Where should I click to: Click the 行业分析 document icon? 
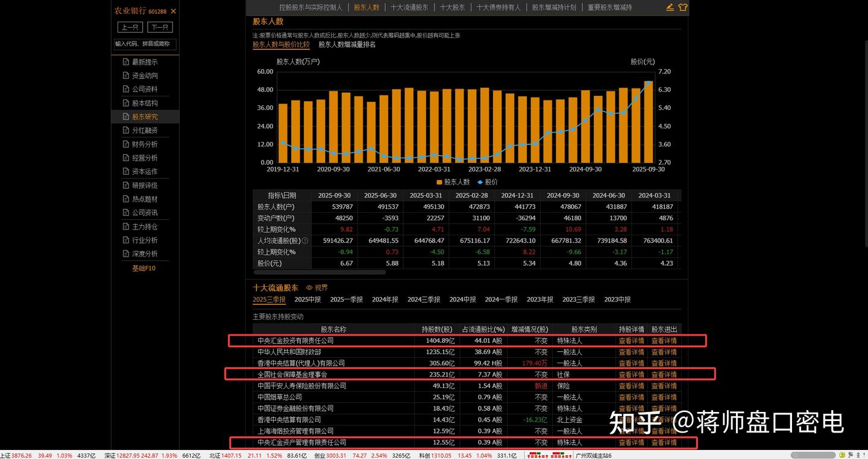coord(126,240)
